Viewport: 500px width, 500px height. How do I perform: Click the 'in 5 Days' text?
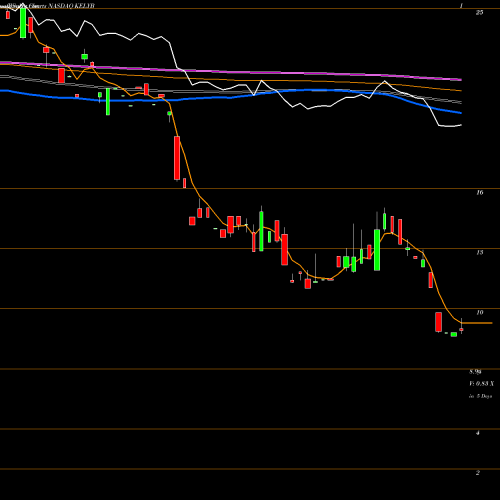[x=480, y=396]
